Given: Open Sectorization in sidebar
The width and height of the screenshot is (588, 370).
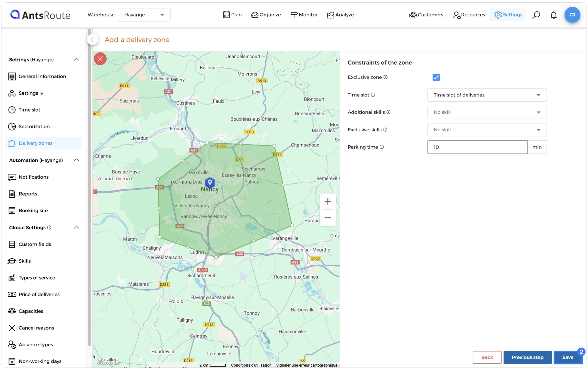Looking at the screenshot, I should point(44,127).
